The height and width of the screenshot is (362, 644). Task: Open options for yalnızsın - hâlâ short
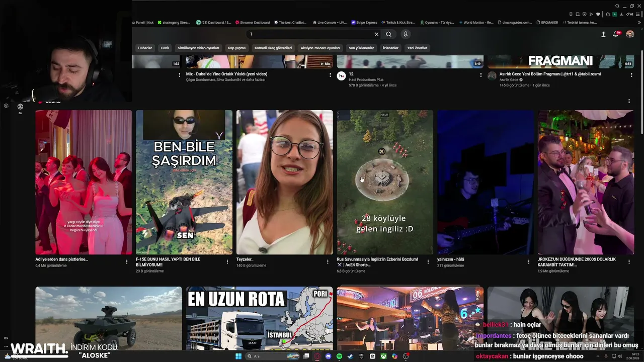point(529,261)
